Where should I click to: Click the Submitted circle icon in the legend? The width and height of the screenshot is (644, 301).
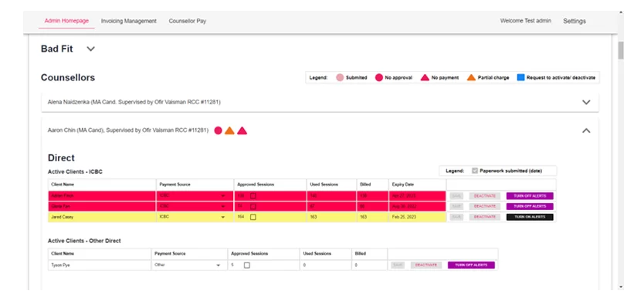tap(340, 78)
